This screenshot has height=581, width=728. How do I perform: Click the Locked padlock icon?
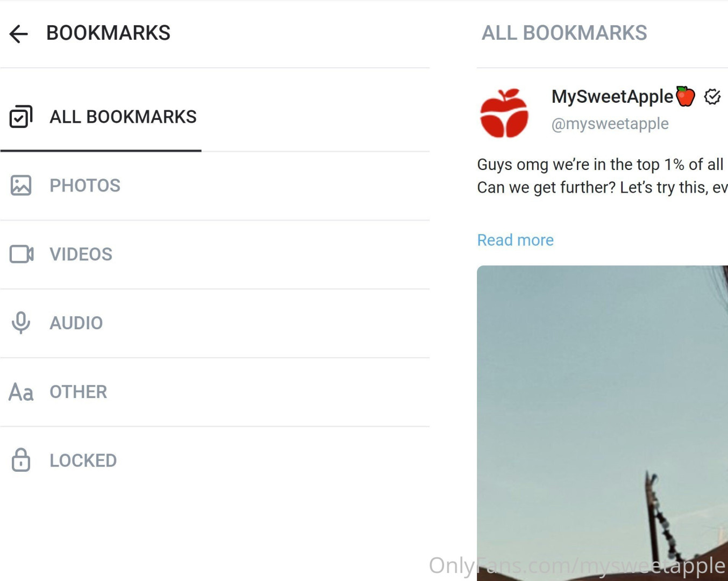pos(21,460)
